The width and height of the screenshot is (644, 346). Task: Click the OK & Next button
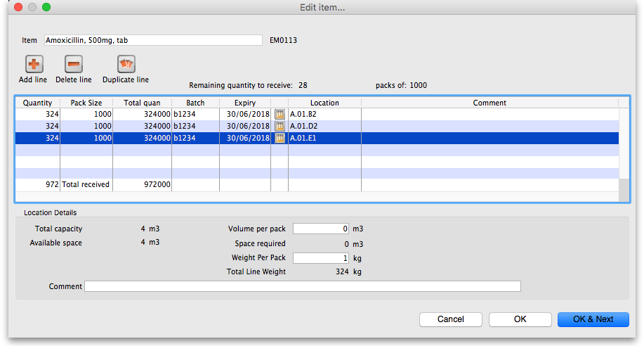[x=593, y=319]
